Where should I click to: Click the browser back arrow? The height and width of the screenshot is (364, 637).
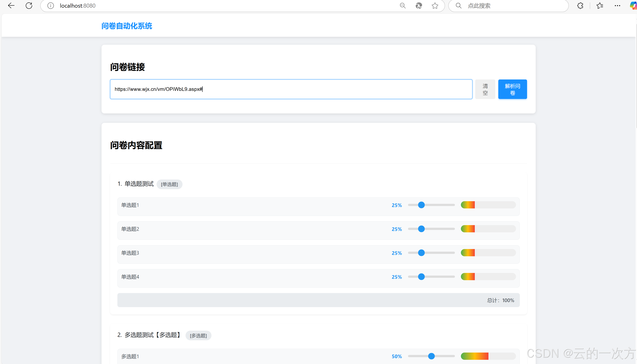coord(11,5)
